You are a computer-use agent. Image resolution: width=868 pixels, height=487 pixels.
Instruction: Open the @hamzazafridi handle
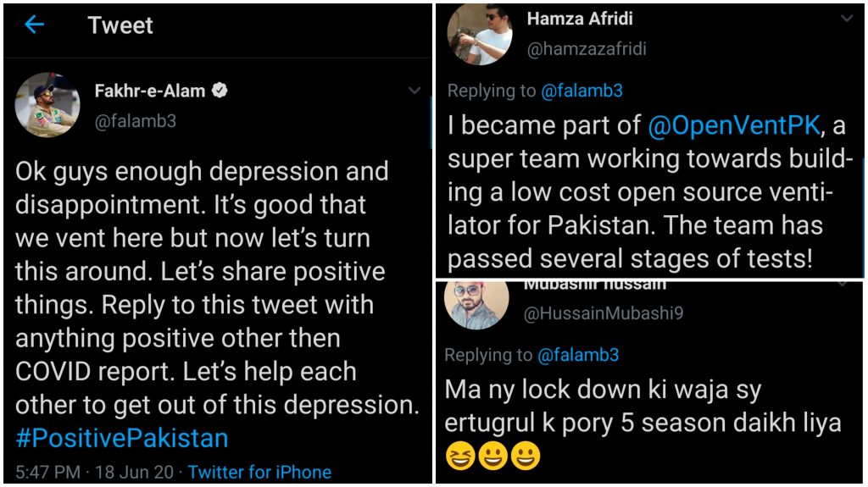[x=587, y=49]
